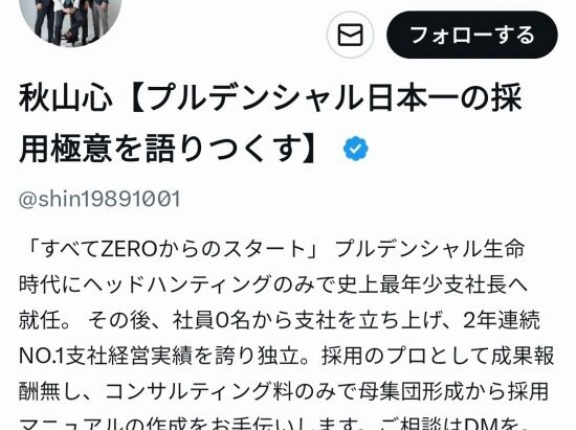The height and width of the screenshot is (430, 576).
Task: Click 「すべてZEROからのスタート」 in bio
Action: coord(173,249)
